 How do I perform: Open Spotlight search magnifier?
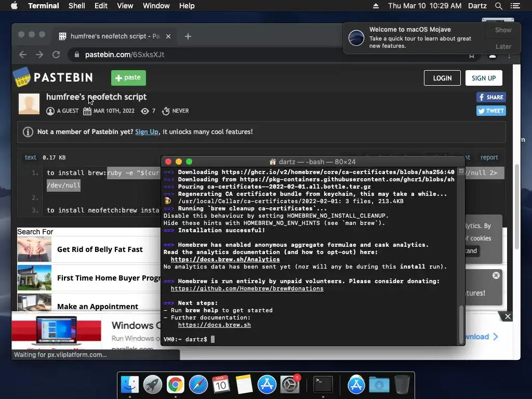coord(498,6)
